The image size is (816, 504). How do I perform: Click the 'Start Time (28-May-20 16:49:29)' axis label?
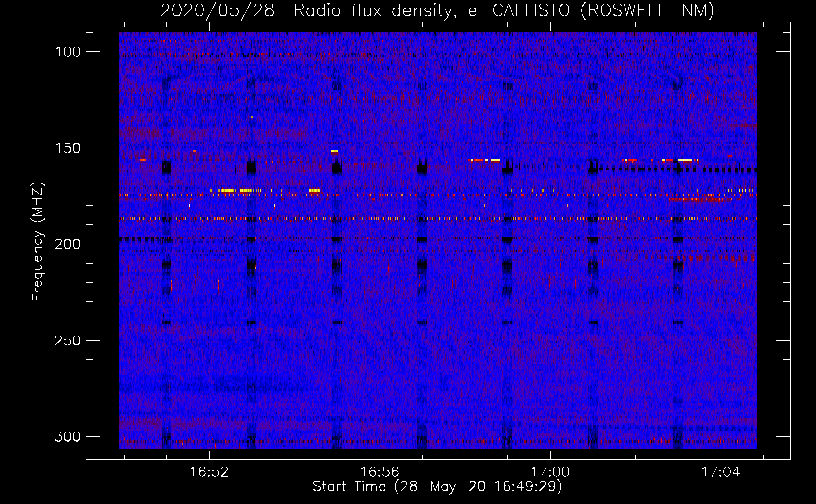click(x=437, y=487)
